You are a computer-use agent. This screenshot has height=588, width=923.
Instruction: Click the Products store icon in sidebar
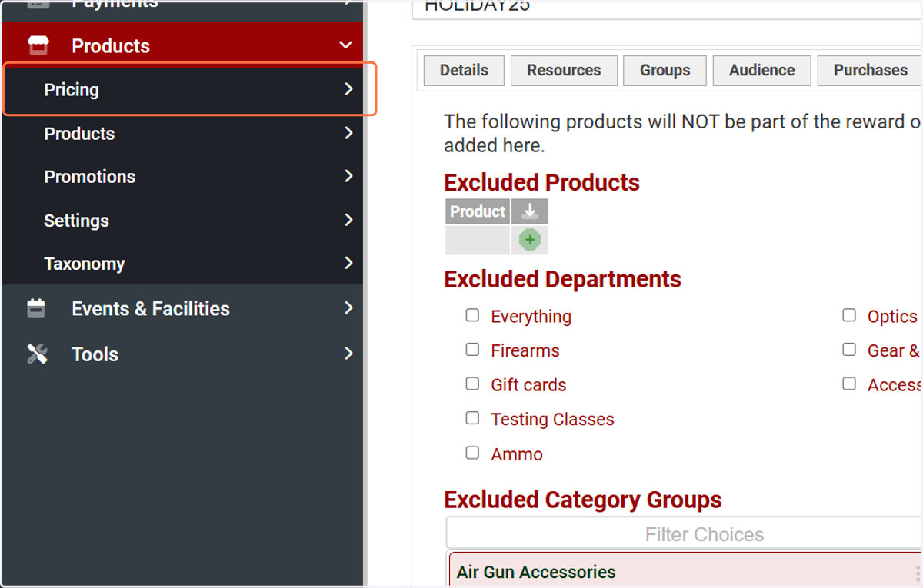tap(38, 45)
